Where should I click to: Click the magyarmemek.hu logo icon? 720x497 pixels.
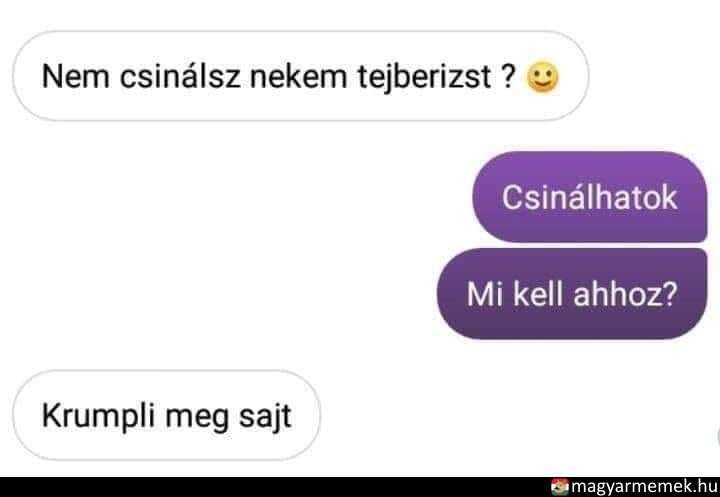pyautogui.click(x=559, y=487)
